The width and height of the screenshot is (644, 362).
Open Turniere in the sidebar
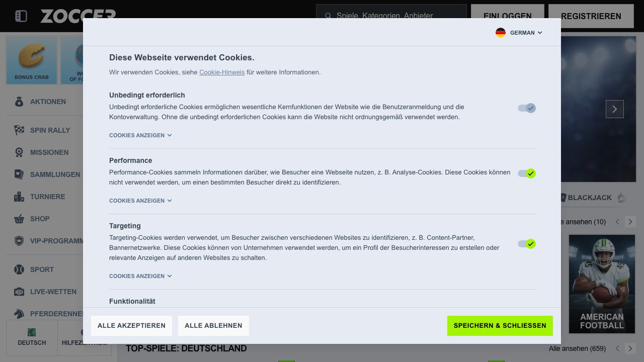(48, 197)
